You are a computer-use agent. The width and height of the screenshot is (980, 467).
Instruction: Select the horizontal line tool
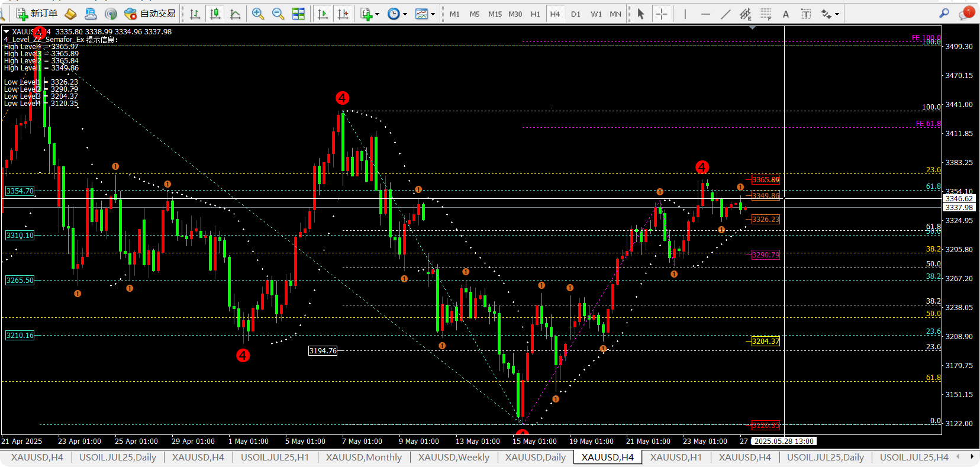coord(705,14)
